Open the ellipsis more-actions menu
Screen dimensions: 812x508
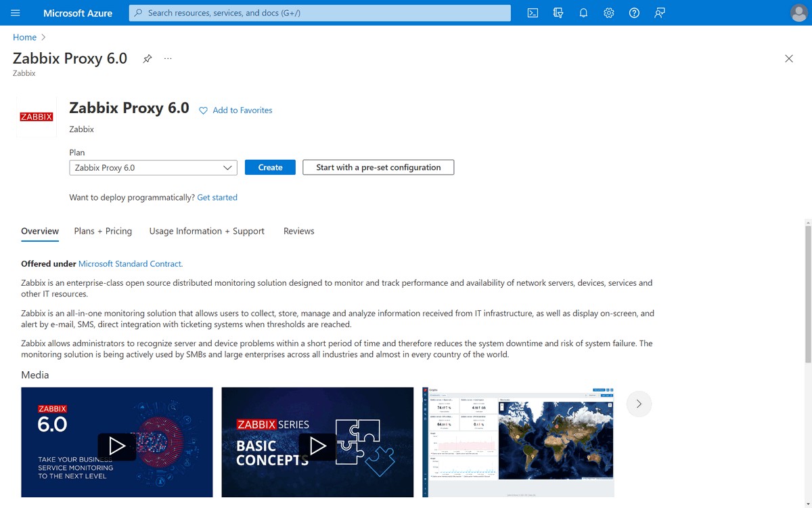pyautogui.click(x=168, y=59)
